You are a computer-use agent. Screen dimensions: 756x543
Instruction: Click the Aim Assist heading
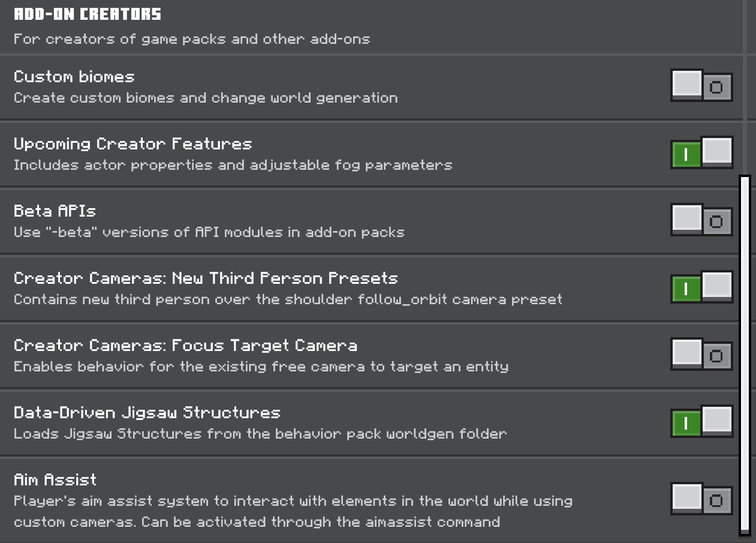(55, 480)
